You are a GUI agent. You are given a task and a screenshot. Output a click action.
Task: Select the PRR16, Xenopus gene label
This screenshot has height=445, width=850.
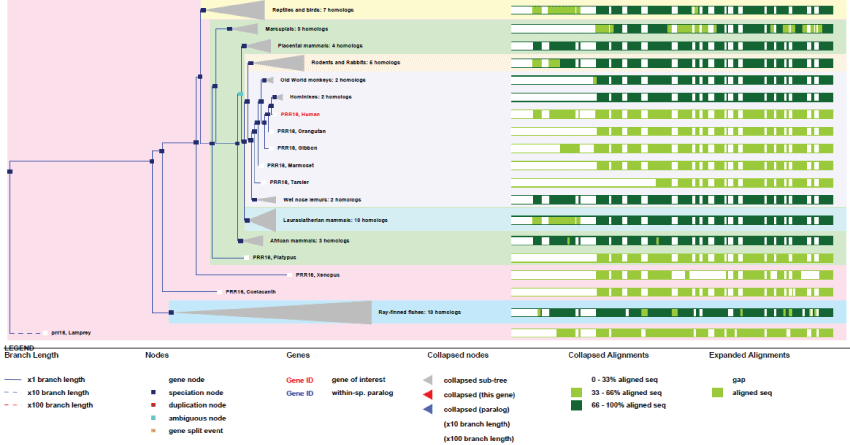[321, 274]
